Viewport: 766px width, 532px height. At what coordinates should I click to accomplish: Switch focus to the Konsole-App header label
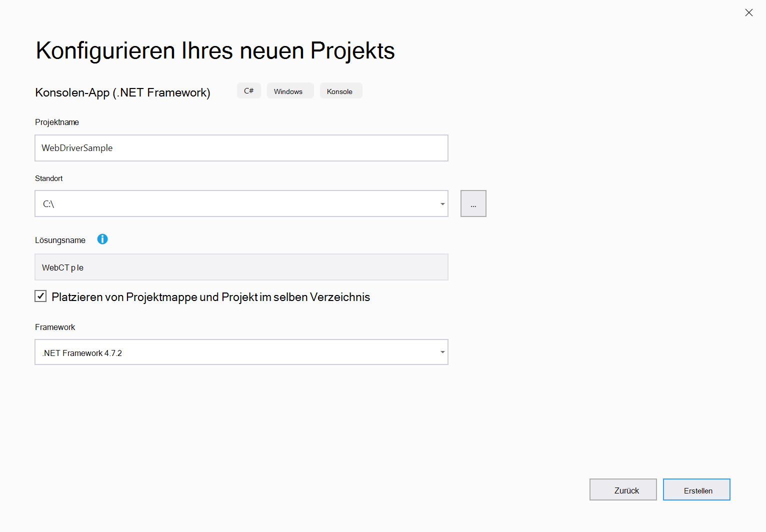tap(122, 92)
